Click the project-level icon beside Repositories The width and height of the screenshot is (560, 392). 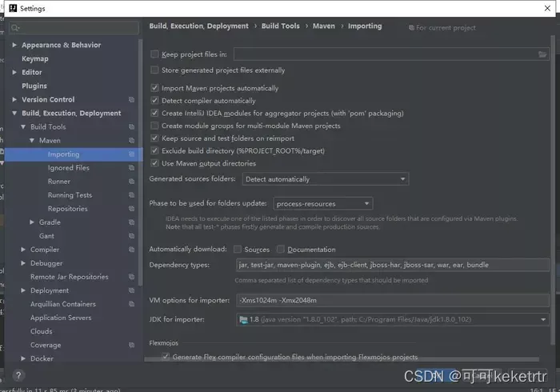click(x=131, y=209)
